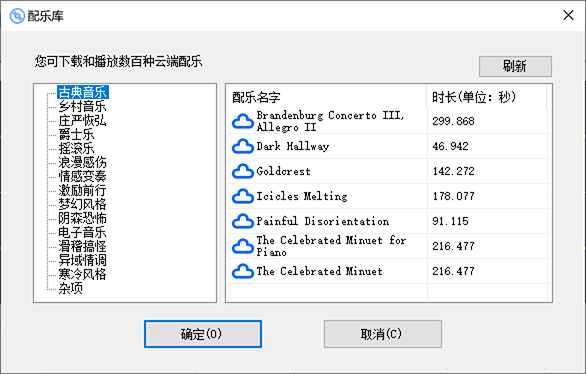Click cloud icon for The Celebrated Minuet for Piano
This screenshot has height=374, width=586.
243,246
